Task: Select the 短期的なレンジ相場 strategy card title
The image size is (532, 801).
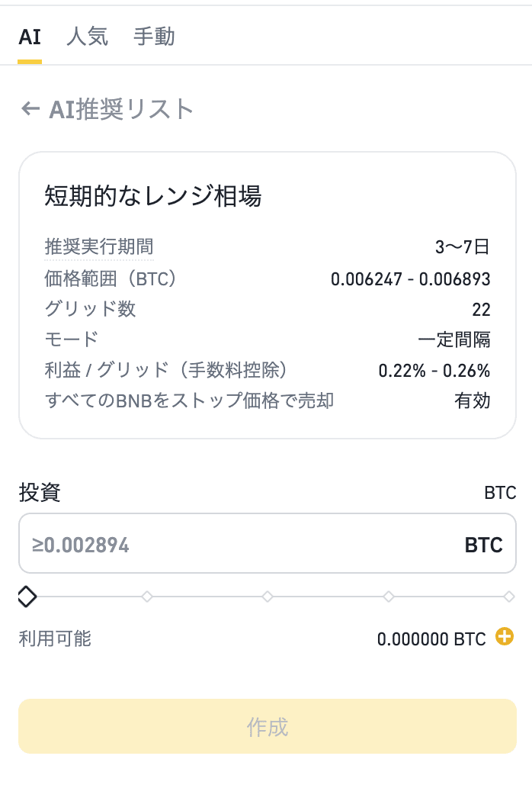Action: (x=152, y=195)
